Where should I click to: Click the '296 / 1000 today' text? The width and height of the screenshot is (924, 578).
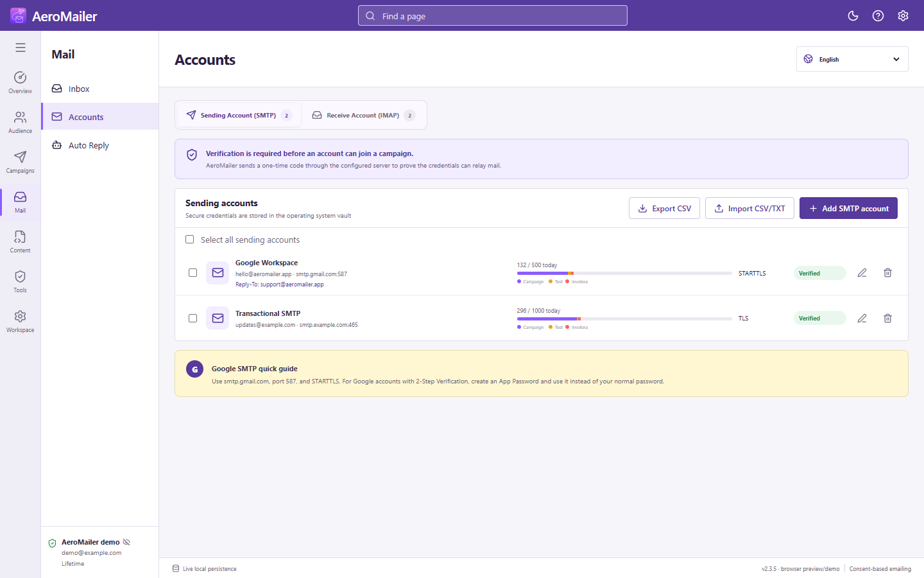[x=538, y=311]
